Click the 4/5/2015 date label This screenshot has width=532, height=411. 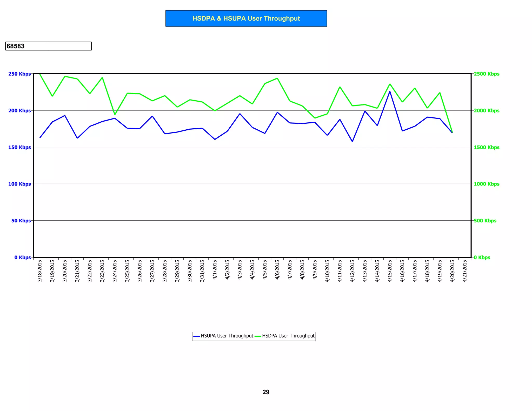pos(265,270)
